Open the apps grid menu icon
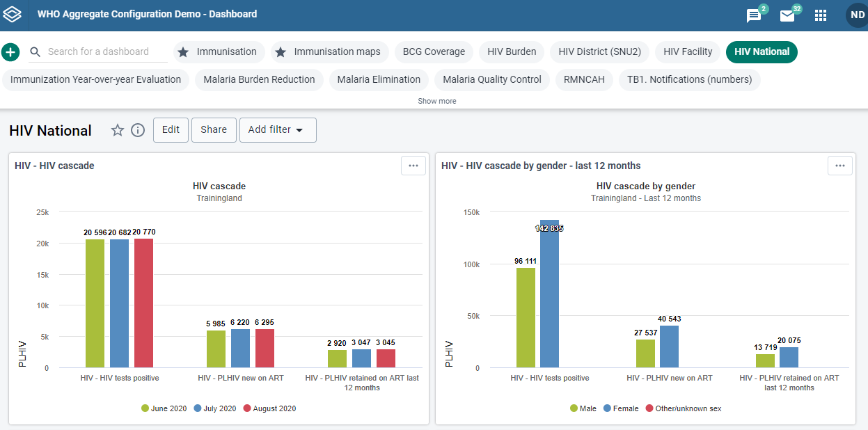868x430 pixels. pyautogui.click(x=821, y=15)
